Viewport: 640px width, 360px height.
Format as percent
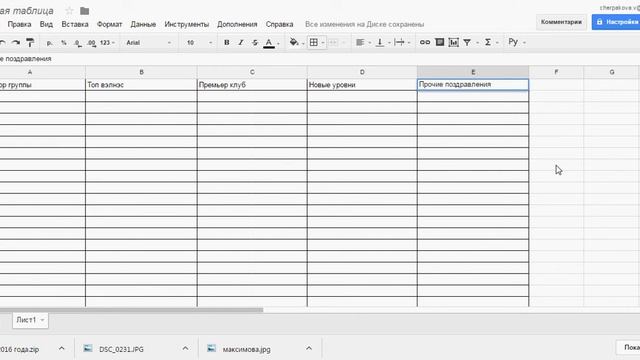coord(64,43)
